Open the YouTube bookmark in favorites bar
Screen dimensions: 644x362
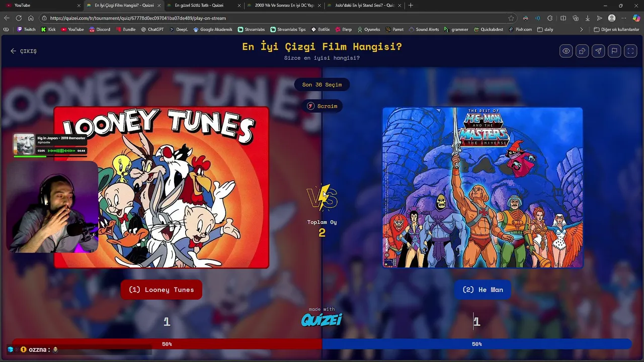tap(72, 30)
